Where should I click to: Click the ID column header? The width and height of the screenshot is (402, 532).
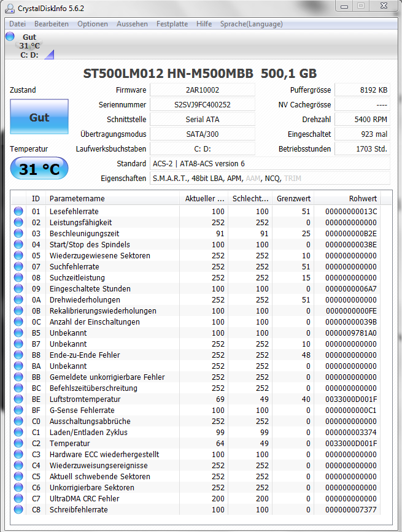[36, 198]
